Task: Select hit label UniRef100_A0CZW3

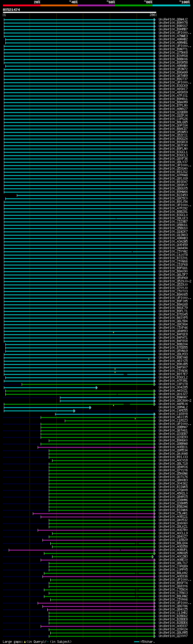Action: point(173,556)
